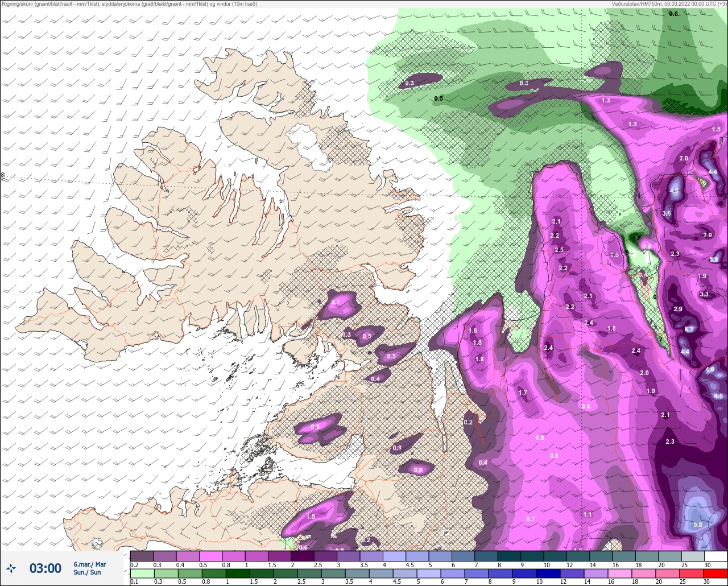Click the red rain legend swatch after 30
Image resolution: width=728 pixels, height=586 pixels.
click(715, 573)
